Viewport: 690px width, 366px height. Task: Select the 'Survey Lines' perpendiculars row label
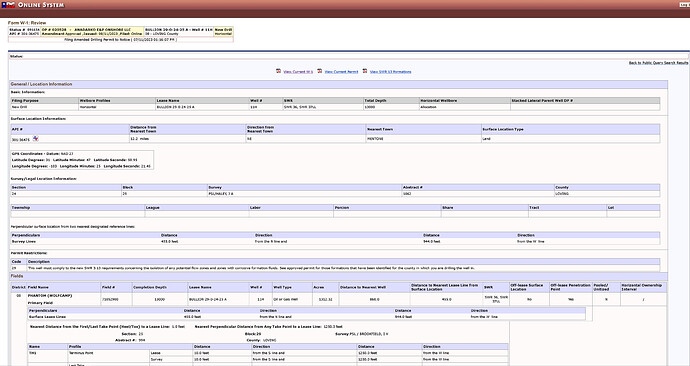[24, 242]
